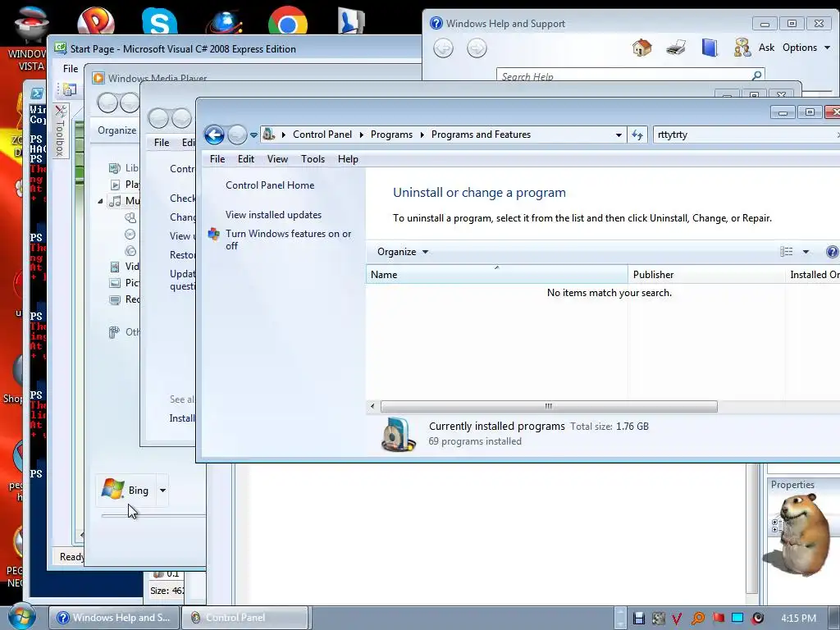Viewport: 840px width, 630px height.
Task: Open the Edit menu in Programs and Features
Action: pyautogui.click(x=246, y=159)
